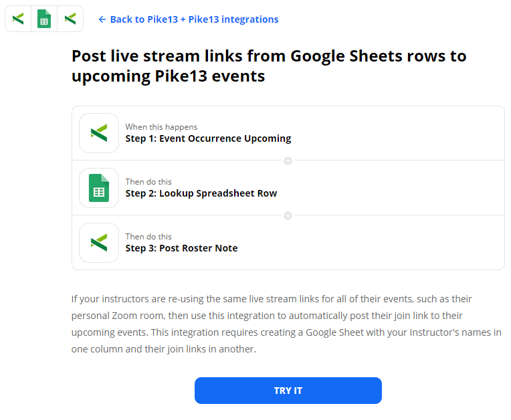Screen dimensions: 511x420
Task: Click plus icon between Step 2 and 3
Action: (x=288, y=215)
